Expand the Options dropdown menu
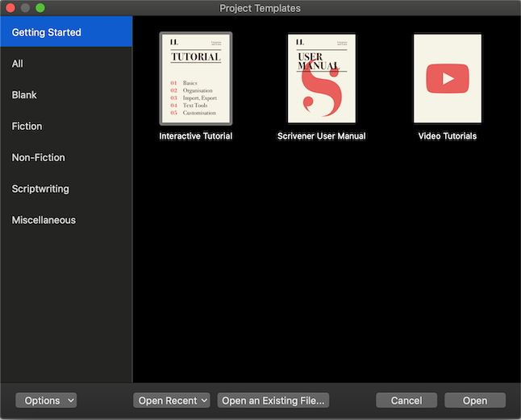The width and height of the screenshot is (521, 420). 46,401
